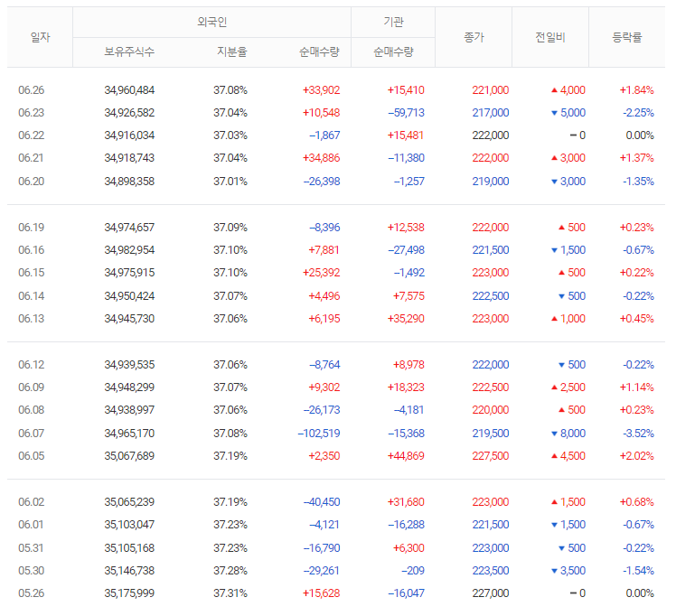Select the 06.23 date cell
Screen dimensions: 676x616
[x=31, y=113]
